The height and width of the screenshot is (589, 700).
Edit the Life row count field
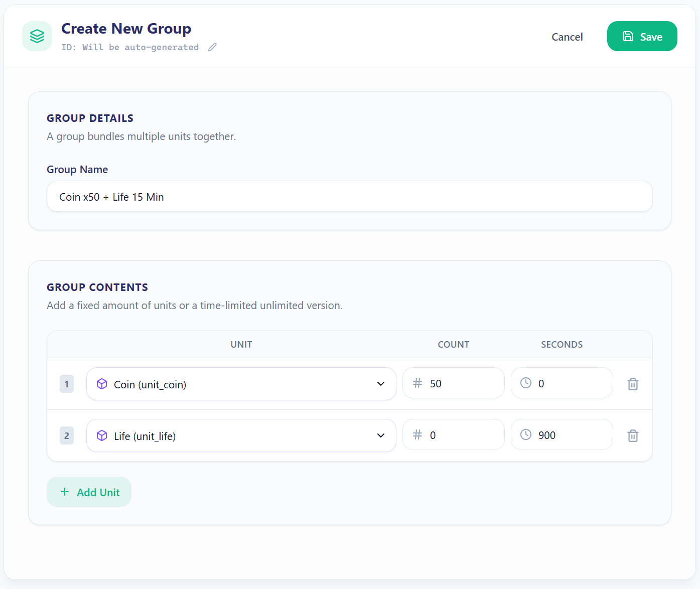point(454,434)
